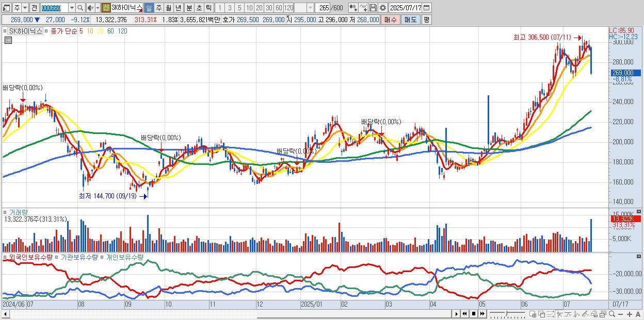The image size is (644, 320).
Task: Open the custom interval dropdown after 120
Action: click(310, 8)
